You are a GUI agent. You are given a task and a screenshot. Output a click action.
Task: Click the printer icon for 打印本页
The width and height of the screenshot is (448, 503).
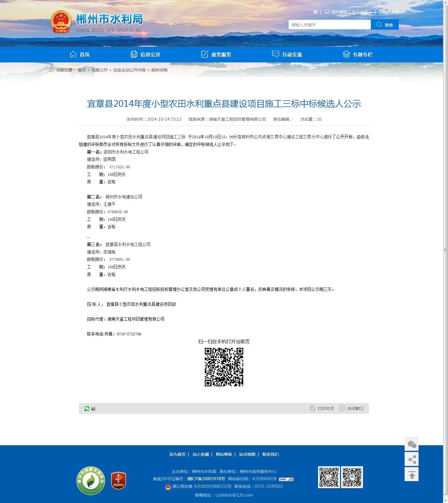tap(312, 408)
